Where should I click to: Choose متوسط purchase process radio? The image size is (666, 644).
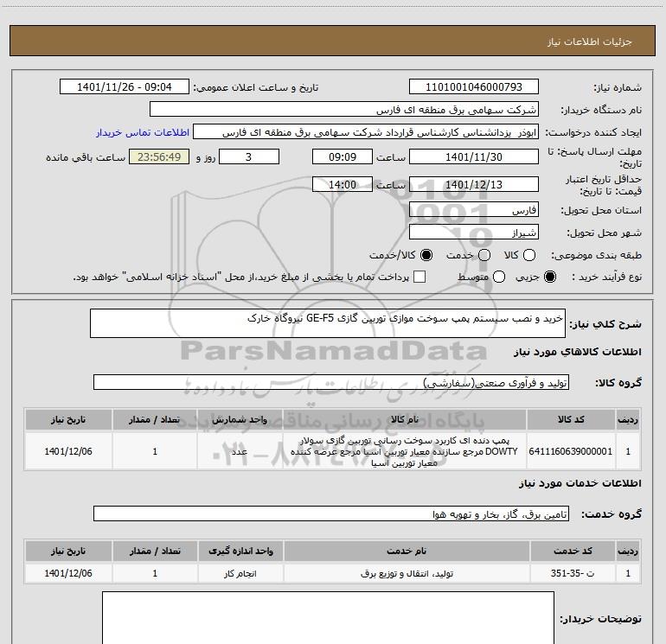tap(499, 277)
